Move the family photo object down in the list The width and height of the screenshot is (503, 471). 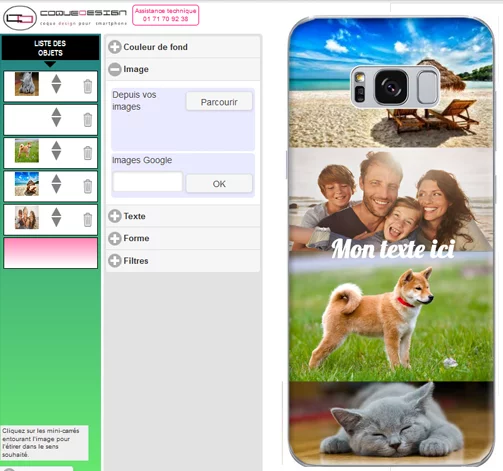(56, 222)
